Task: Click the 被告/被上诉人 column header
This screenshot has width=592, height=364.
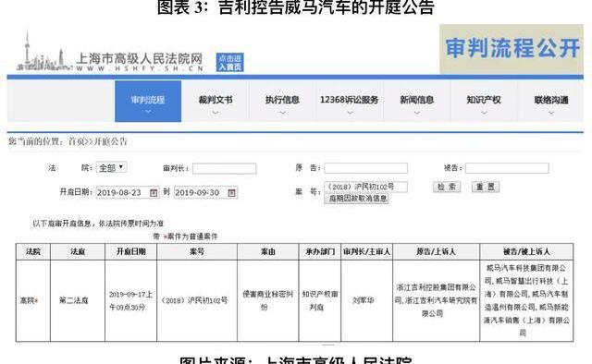Action: tap(526, 251)
